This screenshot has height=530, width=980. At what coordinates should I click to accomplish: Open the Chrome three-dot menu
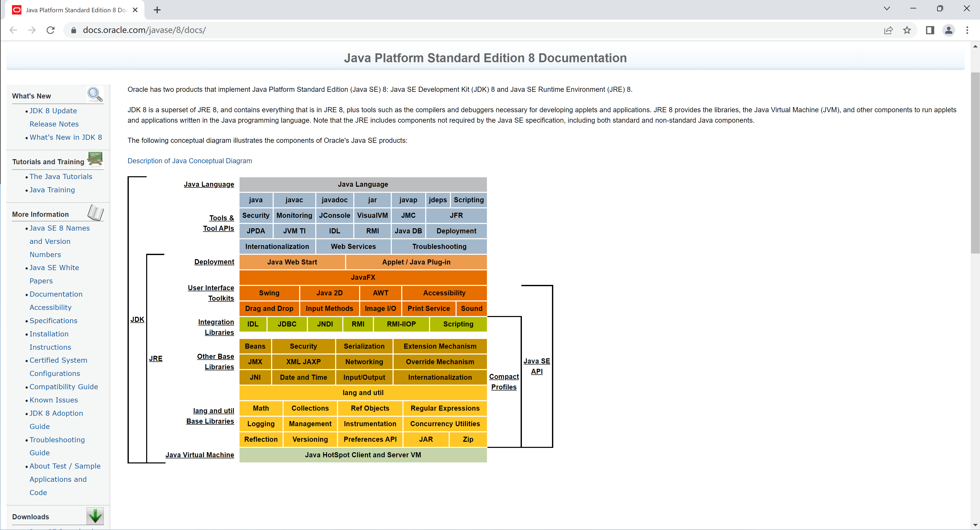[967, 30]
